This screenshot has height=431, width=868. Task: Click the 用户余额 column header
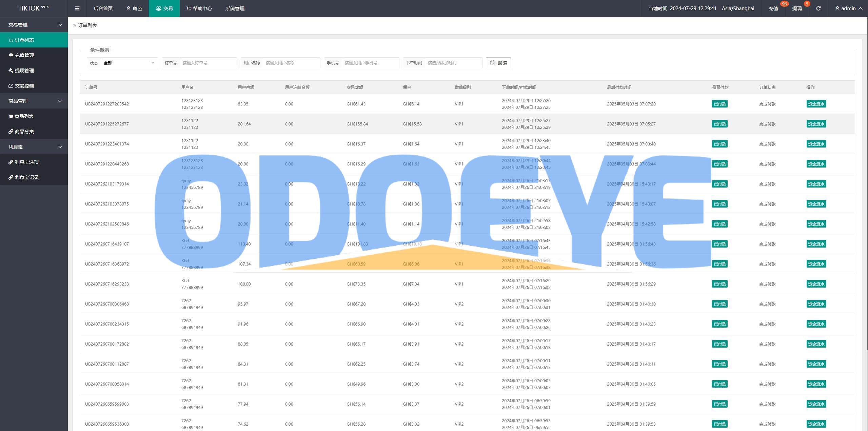pos(246,87)
